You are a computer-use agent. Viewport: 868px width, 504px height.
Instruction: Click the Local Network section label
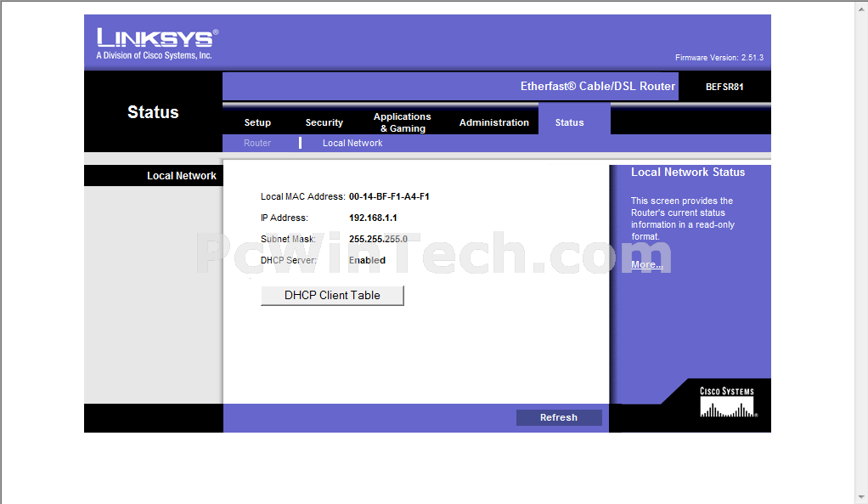pos(182,176)
